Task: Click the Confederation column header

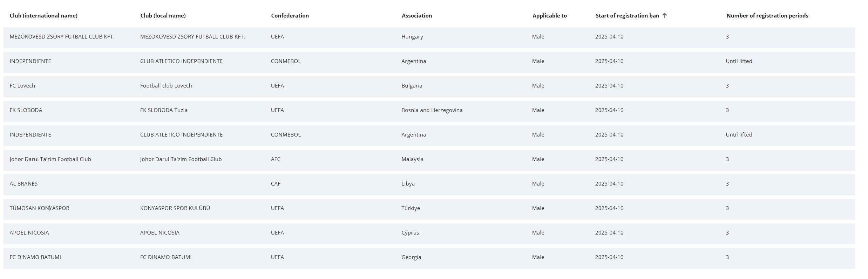Action: pyautogui.click(x=290, y=16)
